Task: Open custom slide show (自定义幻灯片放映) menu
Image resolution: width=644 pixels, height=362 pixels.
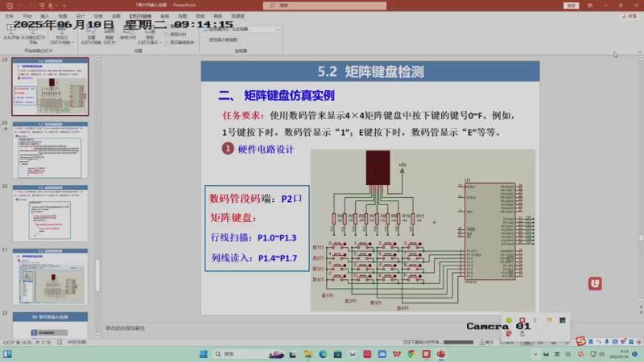Action: point(62,35)
